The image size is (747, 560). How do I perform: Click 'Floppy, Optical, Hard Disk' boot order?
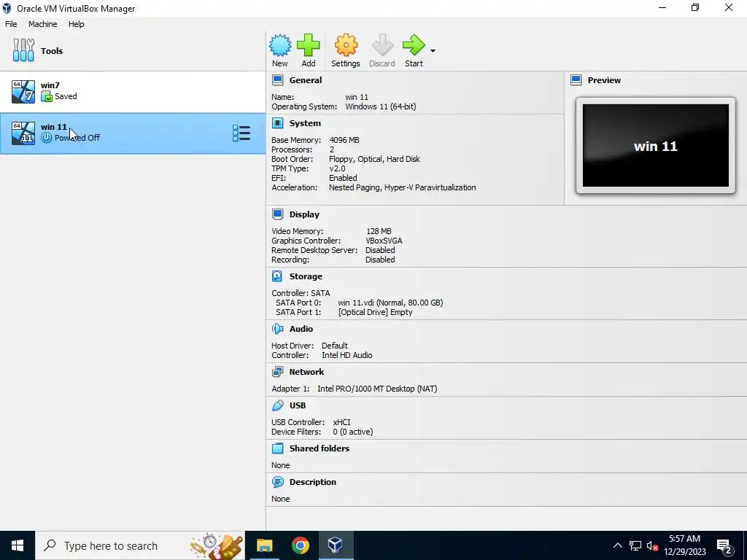(x=374, y=159)
